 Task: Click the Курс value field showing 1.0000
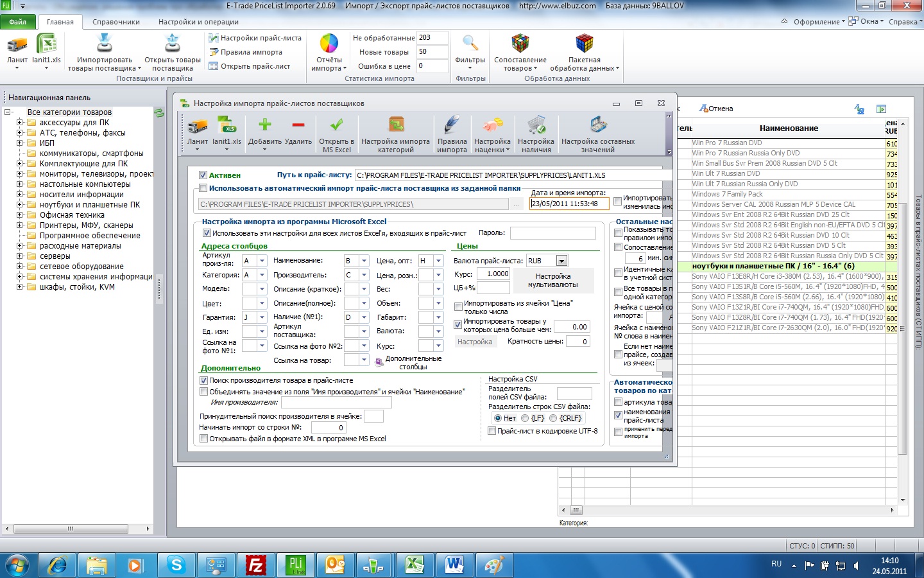[x=493, y=274]
